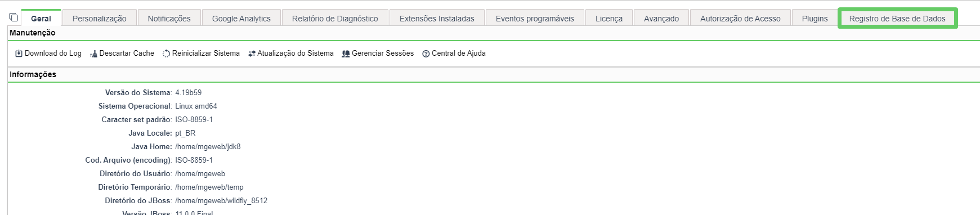Click the Atualização do Sistema arrows icon
Screen dimensions: 980x215
pyautogui.click(x=252, y=53)
